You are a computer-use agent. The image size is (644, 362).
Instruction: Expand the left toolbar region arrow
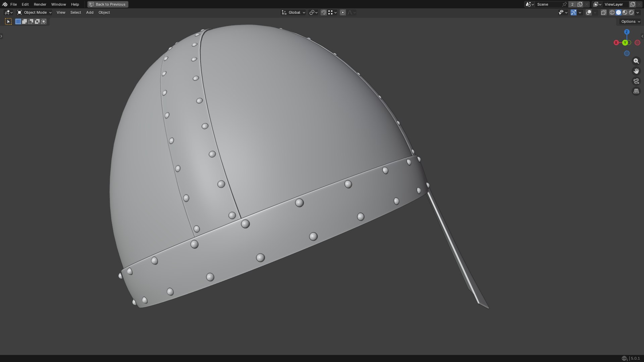click(1, 36)
